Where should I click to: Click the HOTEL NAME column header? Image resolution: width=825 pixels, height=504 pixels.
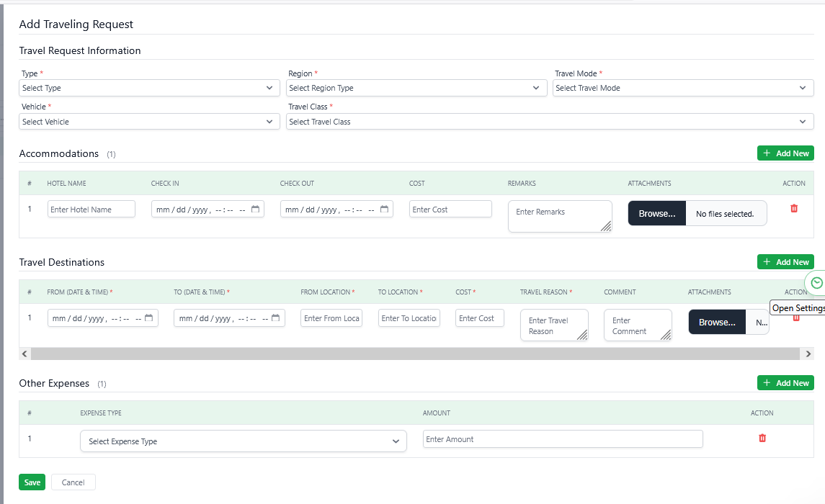(x=66, y=184)
